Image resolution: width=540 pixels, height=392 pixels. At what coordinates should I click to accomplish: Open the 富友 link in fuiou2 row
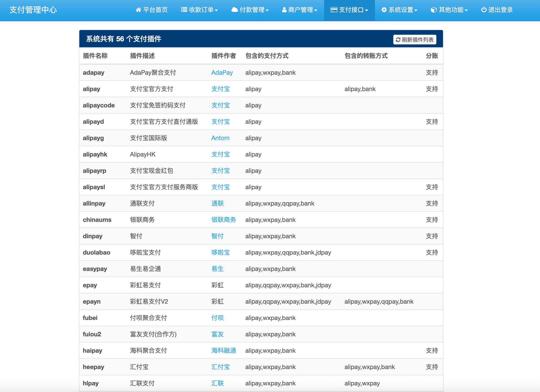217,334
